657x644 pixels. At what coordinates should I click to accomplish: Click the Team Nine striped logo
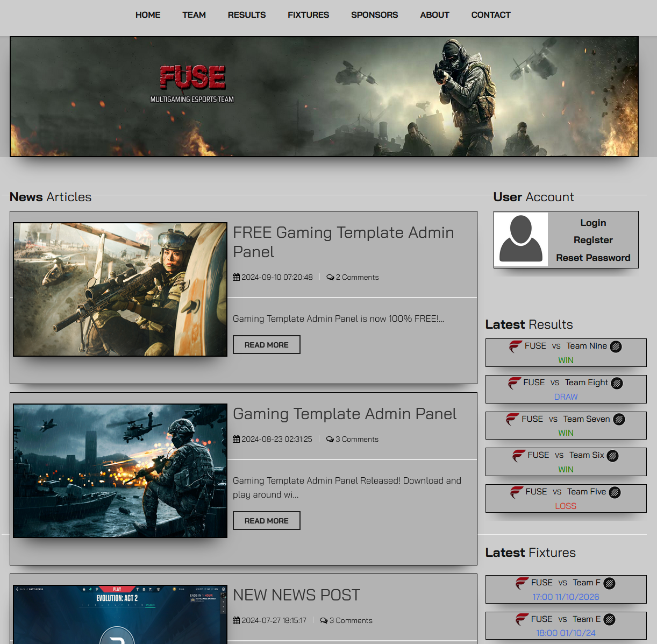click(616, 347)
